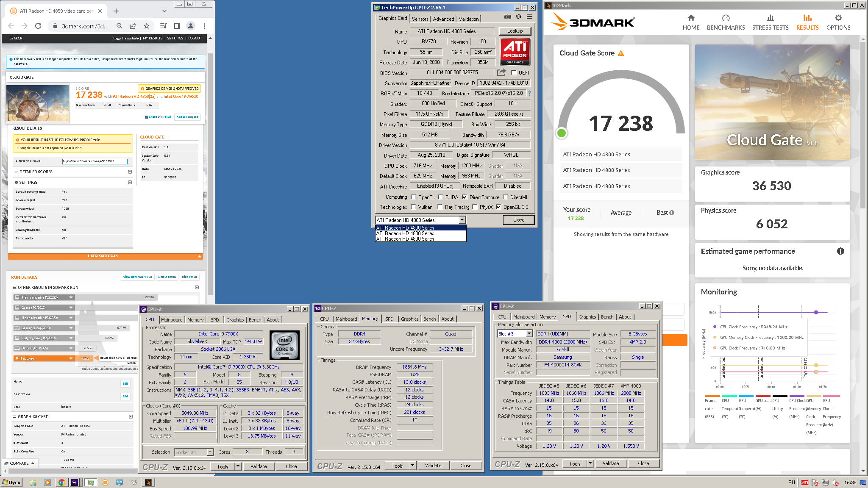The width and height of the screenshot is (868, 488).
Task: Open Tools dropdown arrow in CPU-Z SPD window
Action: [590, 464]
